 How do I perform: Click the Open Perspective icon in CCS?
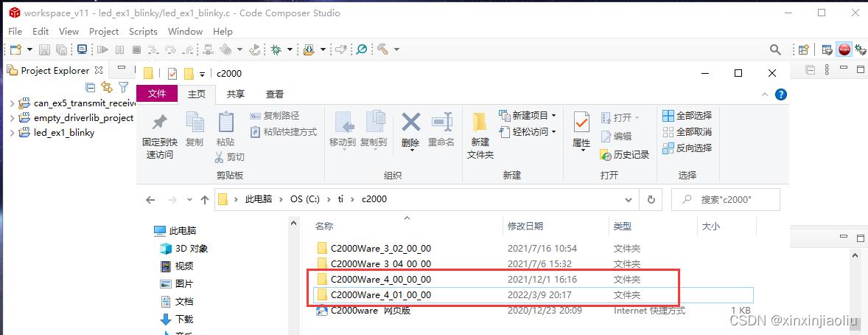tap(804, 49)
